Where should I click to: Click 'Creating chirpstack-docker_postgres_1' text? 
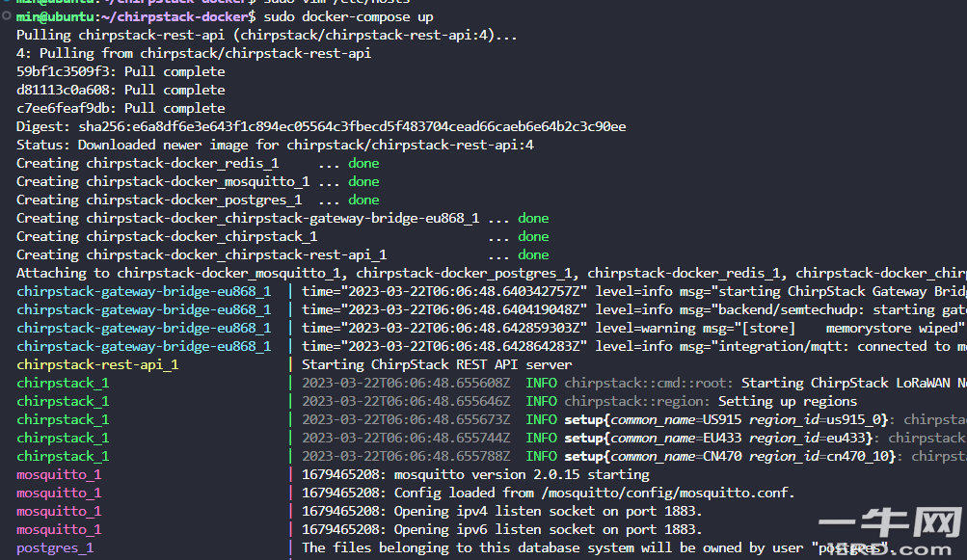pyautogui.click(x=159, y=200)
